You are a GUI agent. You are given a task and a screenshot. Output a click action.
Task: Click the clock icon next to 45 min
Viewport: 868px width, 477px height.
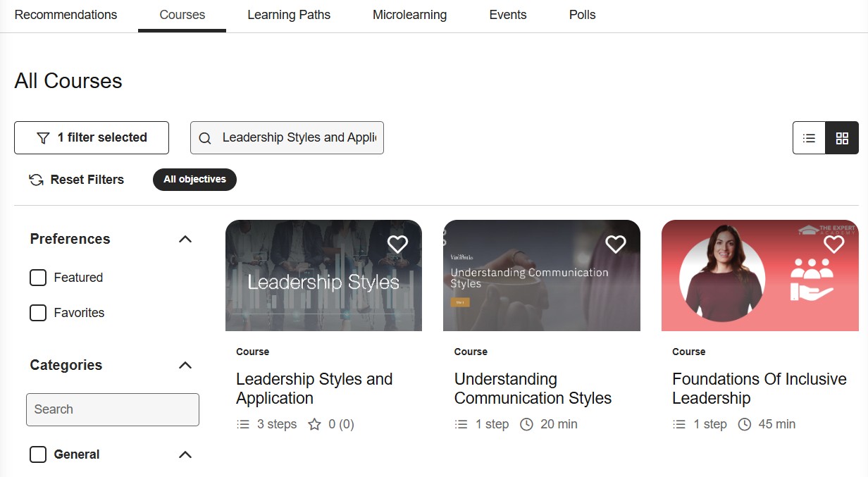[745, 424]
